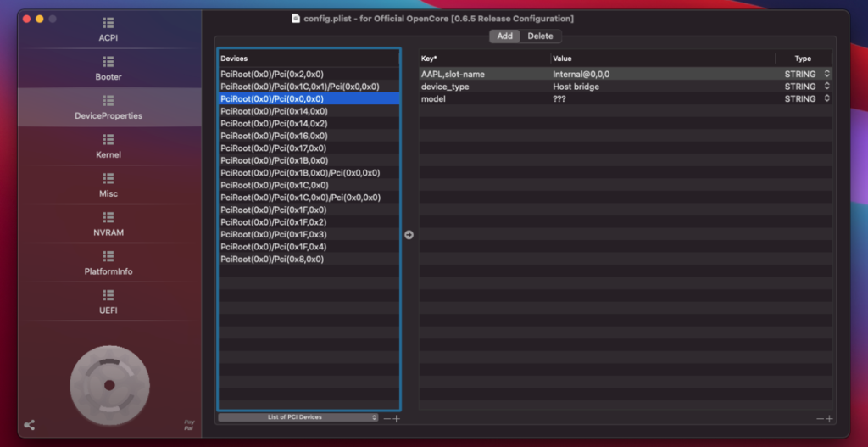Go to the Misc section
This screenshot has height=447, width=868.
108,185
